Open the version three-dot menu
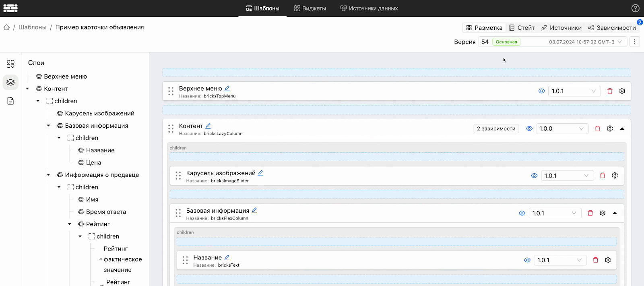Viewport: 644px width, 286px height. click(635, 41)
